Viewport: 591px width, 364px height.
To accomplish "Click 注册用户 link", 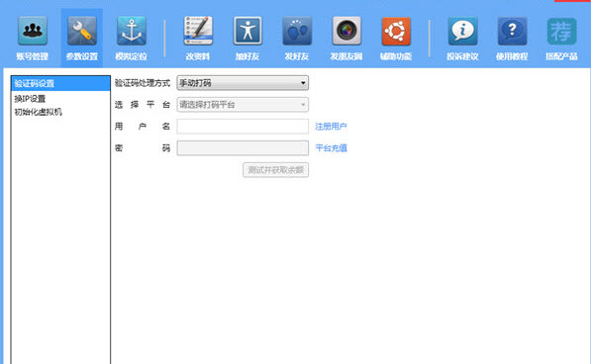I will tap(331, 127).
